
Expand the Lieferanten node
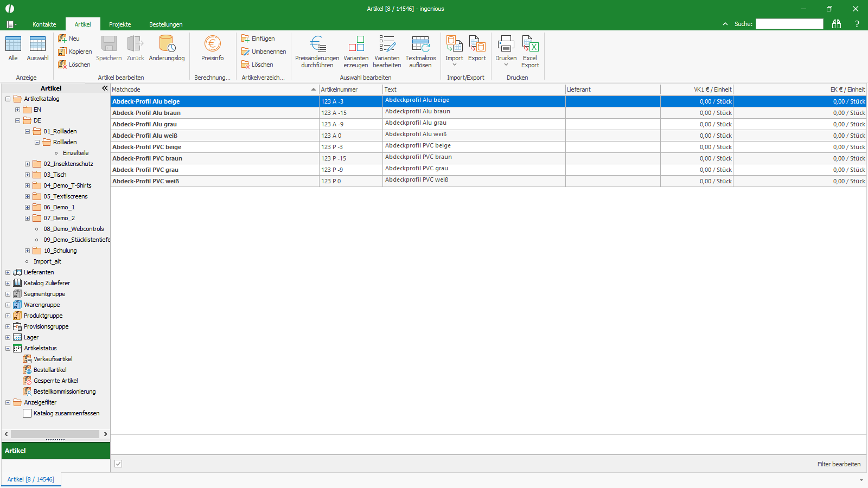tap(8, 272)
